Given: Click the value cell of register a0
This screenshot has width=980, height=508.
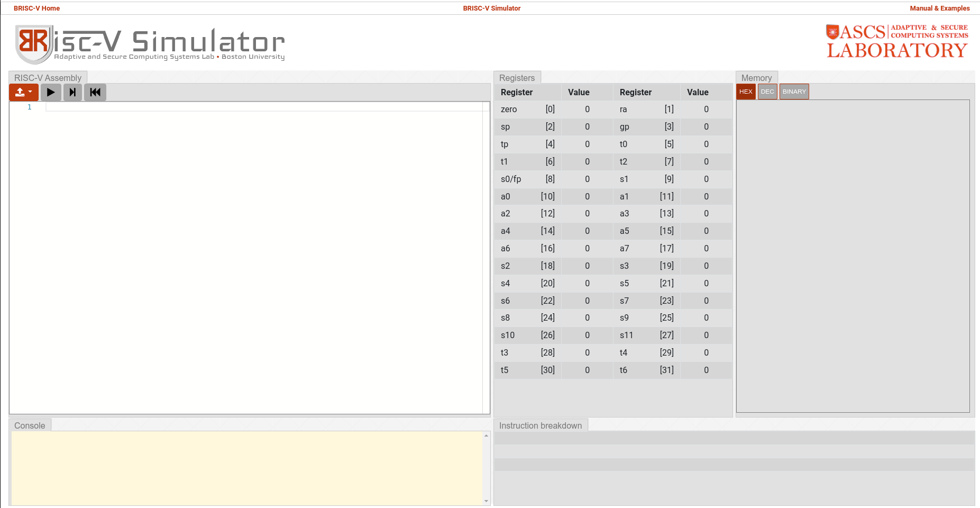Looking at the screenshot, I should coord(587,197).
